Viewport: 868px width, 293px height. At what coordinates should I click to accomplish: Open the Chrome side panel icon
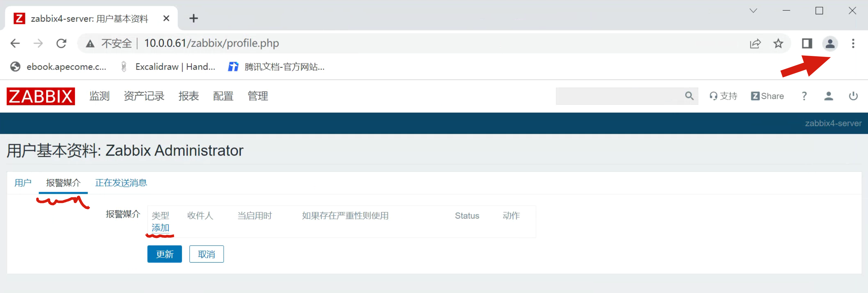(x=807, y=43)
